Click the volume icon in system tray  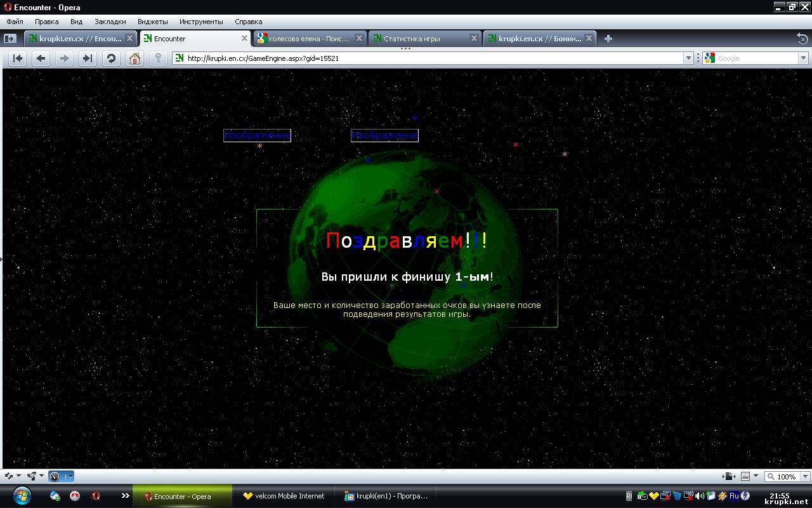(x=699, y=496)
